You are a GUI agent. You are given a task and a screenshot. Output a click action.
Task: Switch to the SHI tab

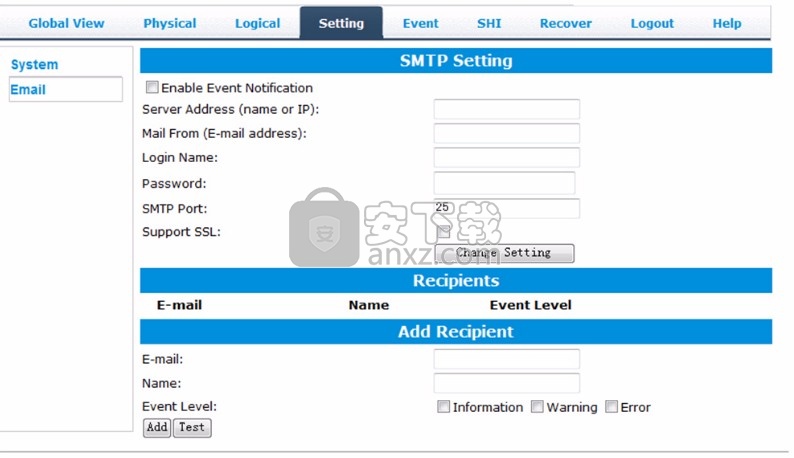click(x=489, y=23)
